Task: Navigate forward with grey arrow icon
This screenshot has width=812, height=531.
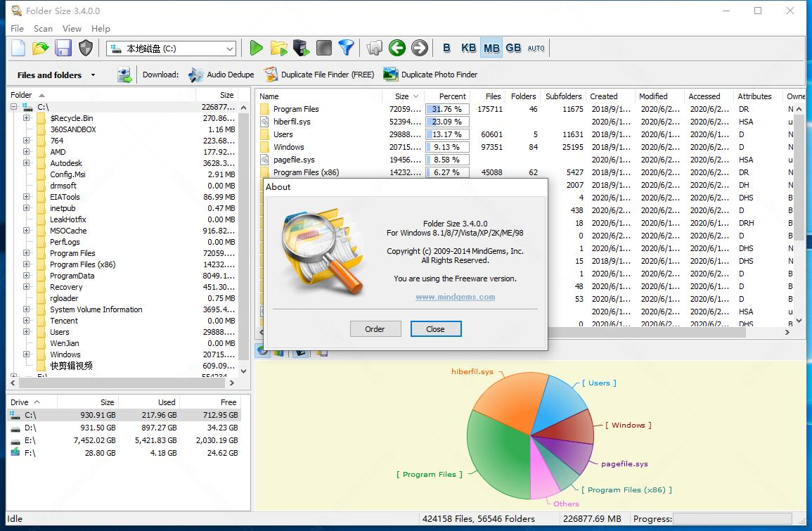Action: [x=420, y=49]
